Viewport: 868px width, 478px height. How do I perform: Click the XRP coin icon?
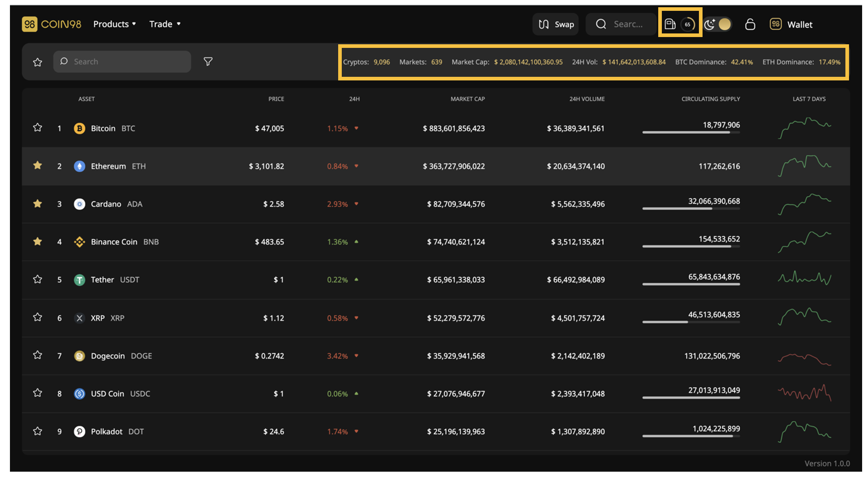pyautogui.click(x=80, y=318)
